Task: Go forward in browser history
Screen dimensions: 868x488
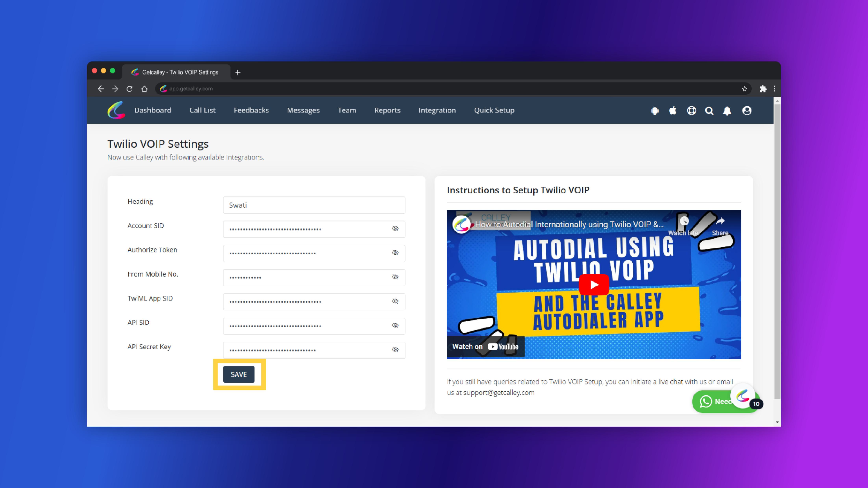Action: click(115, 89)
